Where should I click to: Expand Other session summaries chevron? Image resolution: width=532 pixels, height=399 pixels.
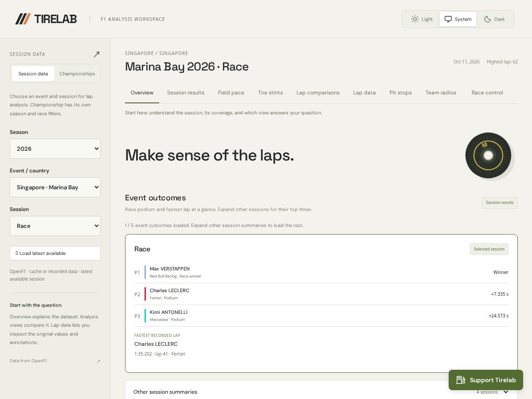pyautogui.click(x=506, y=392)
